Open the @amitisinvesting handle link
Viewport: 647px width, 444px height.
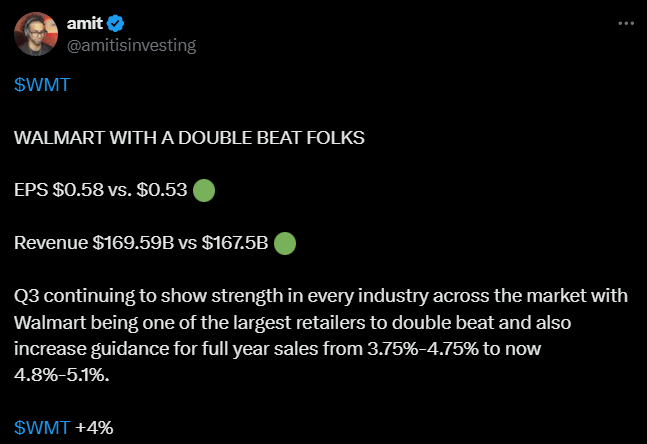[131, 45]
